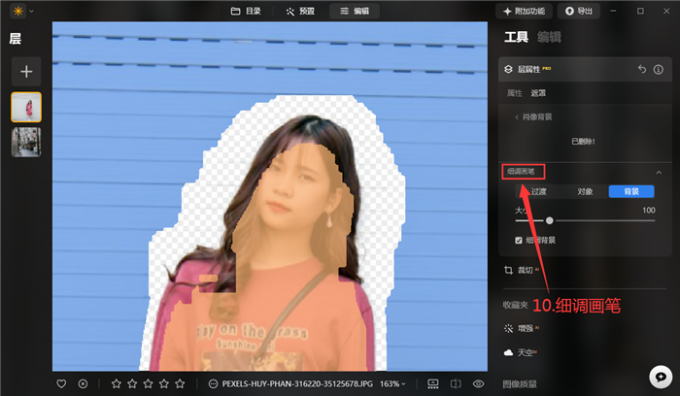Expand the chevron beside the sun logo
Screen dimensions: 680x396
pos(31,11)
